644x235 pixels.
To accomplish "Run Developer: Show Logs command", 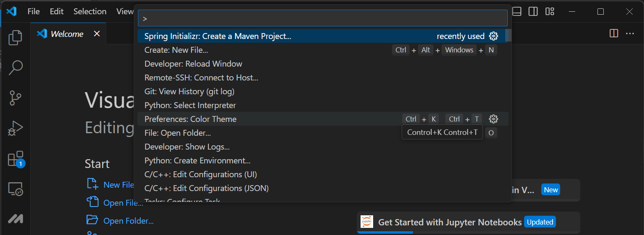I will click(x=323, y=147).
